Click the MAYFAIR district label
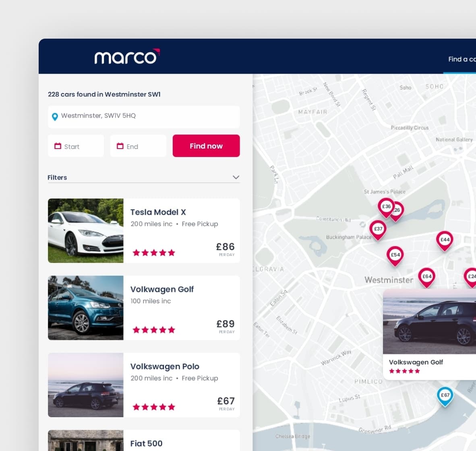 pos(313,112)
